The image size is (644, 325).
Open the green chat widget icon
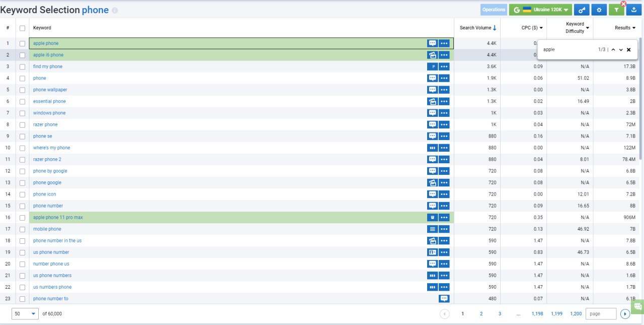(x=637, y=306)
